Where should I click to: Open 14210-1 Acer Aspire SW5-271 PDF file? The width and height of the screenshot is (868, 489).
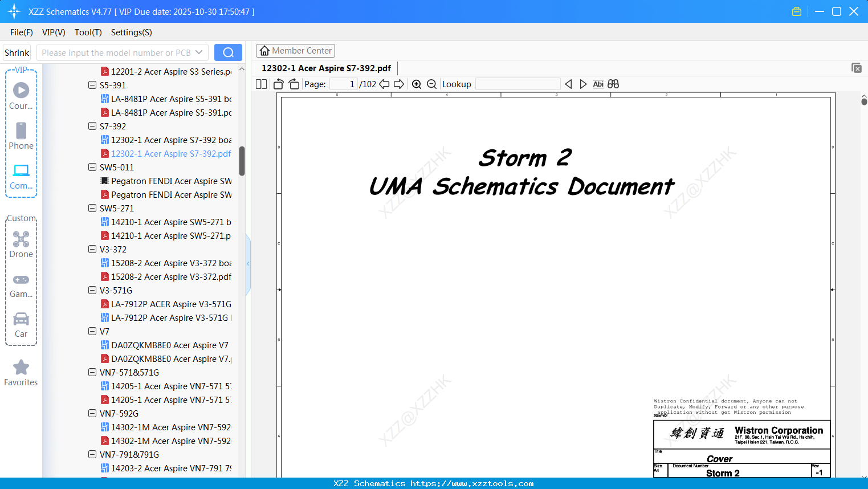click(x=166, y=235)
